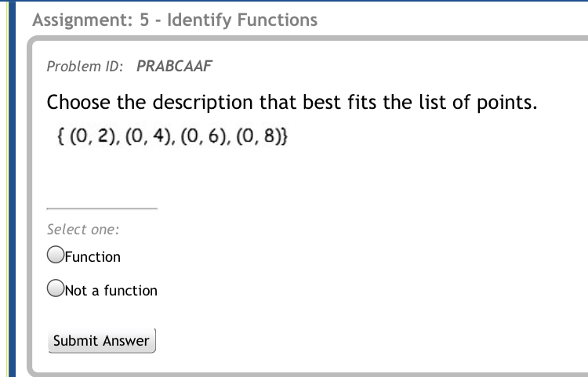Click the PRABCAAF problem ID code
The image size is (588, 377).
(174, 67)
